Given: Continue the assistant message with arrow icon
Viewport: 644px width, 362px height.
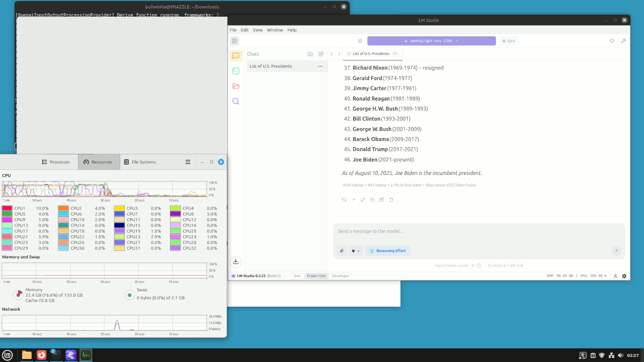Looking at the screenshot, I should tap(354, 200).
